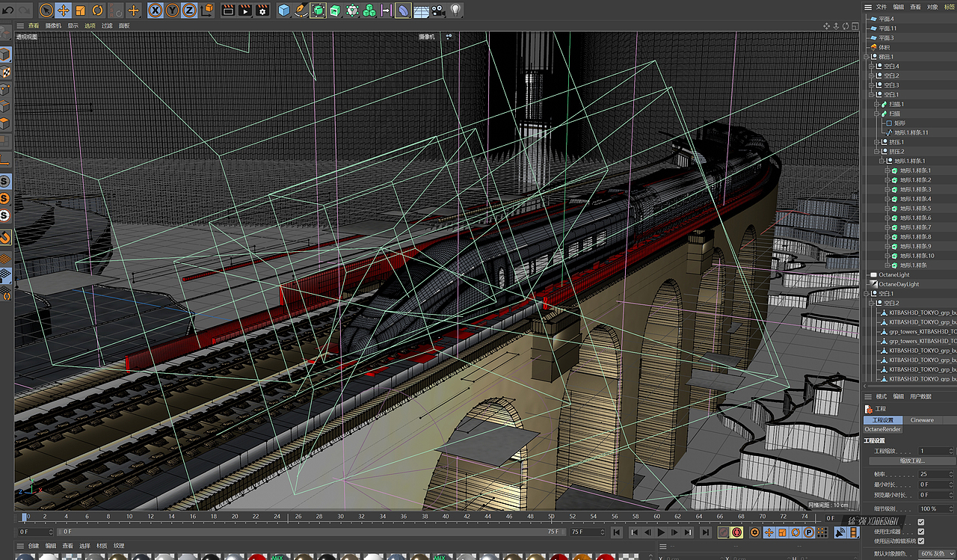The image size is (957, 560).
Task: Open the viewport 摄像机 menu
Action: pos(53,25)
